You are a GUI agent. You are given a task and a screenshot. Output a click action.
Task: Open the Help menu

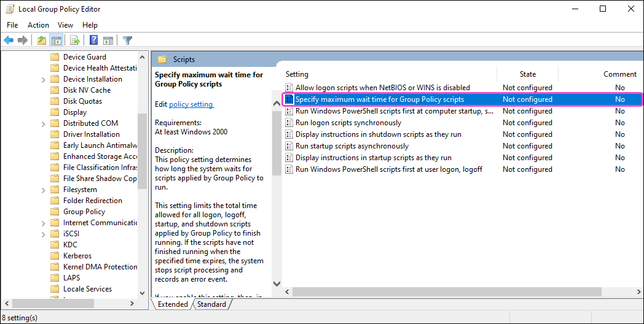tap(90, 25)
